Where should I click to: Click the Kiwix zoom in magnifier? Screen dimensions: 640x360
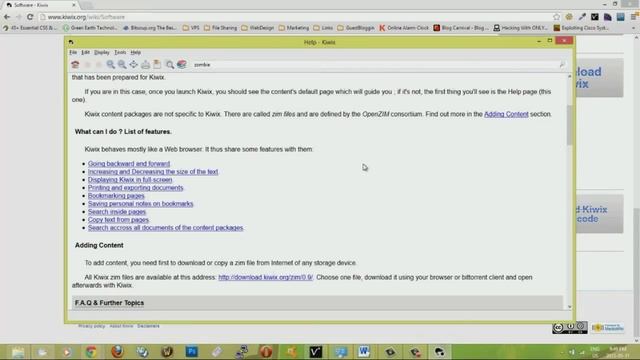pyautogui.click(x=110, y=64)
